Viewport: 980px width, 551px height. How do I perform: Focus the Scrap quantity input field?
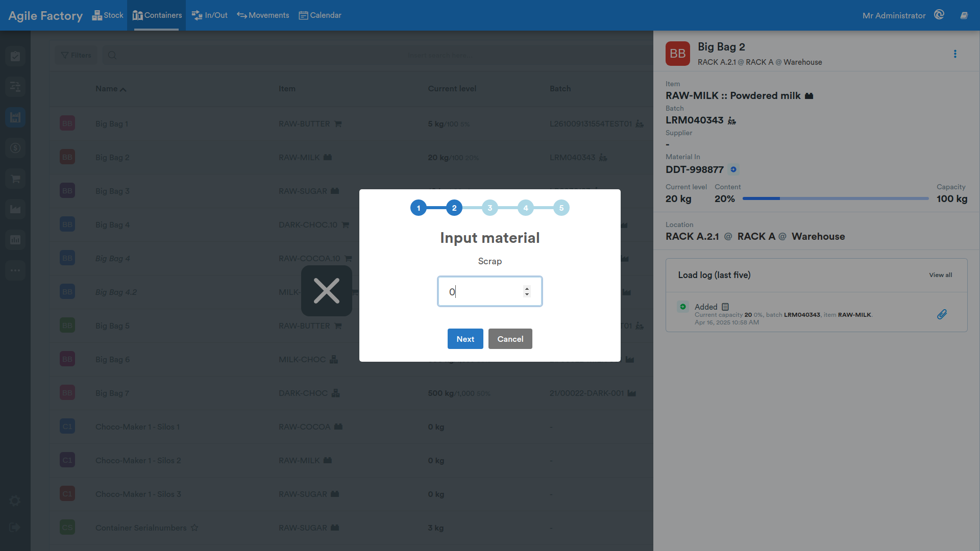click(x=489, y=291)
